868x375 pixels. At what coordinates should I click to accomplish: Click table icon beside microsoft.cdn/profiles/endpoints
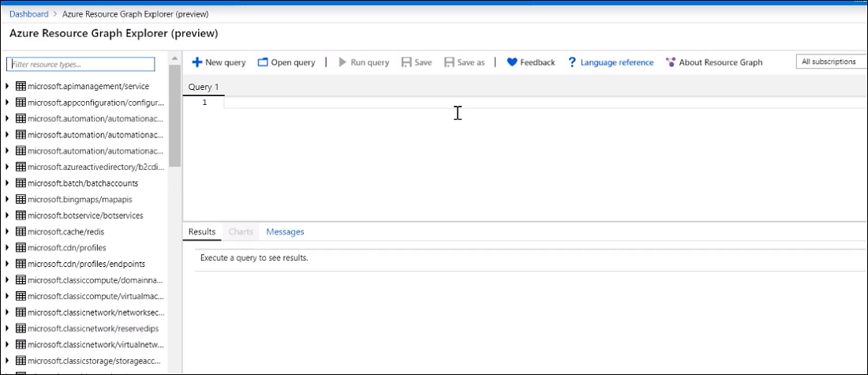pyautogui.click(x=21, y=264)
